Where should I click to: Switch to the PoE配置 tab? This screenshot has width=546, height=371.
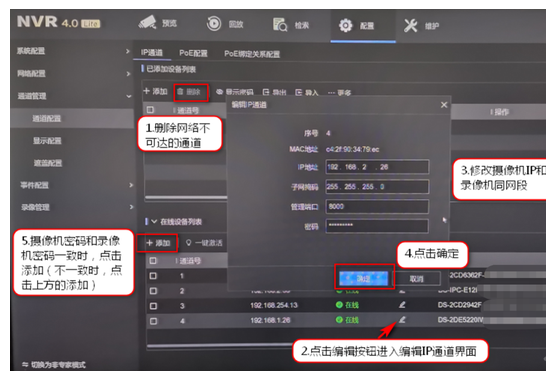click(193, 53)
